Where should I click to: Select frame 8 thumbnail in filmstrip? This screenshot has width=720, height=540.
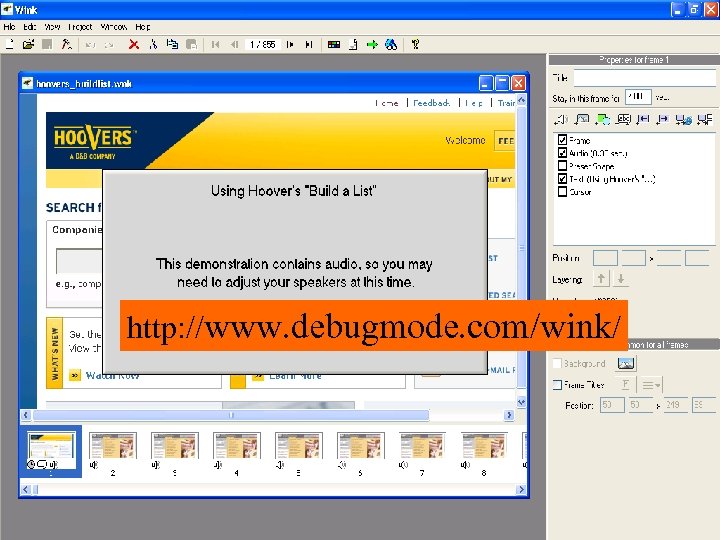tap(484, 445)
